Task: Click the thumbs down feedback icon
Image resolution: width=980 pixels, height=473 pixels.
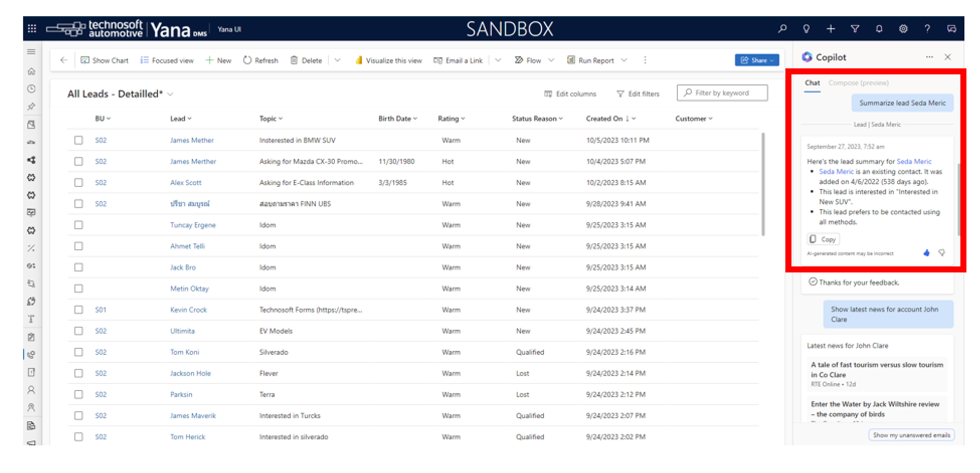Action: (x=942, y=253)
